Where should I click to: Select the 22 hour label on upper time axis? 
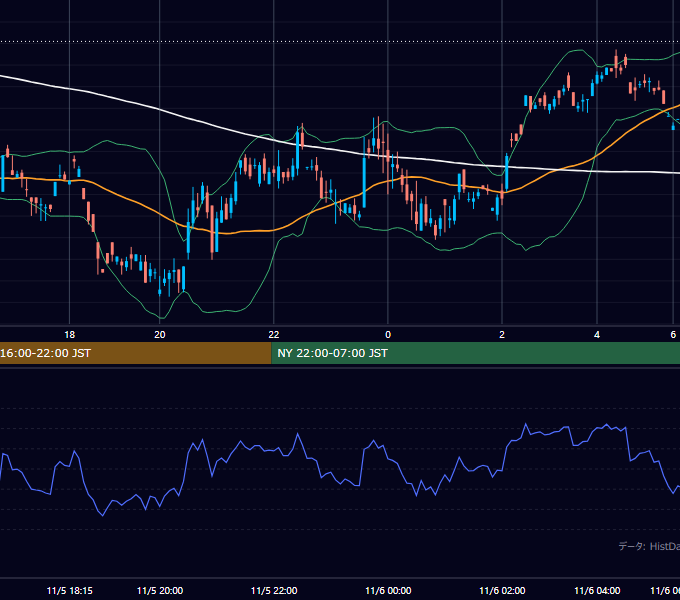click(274, 335)
